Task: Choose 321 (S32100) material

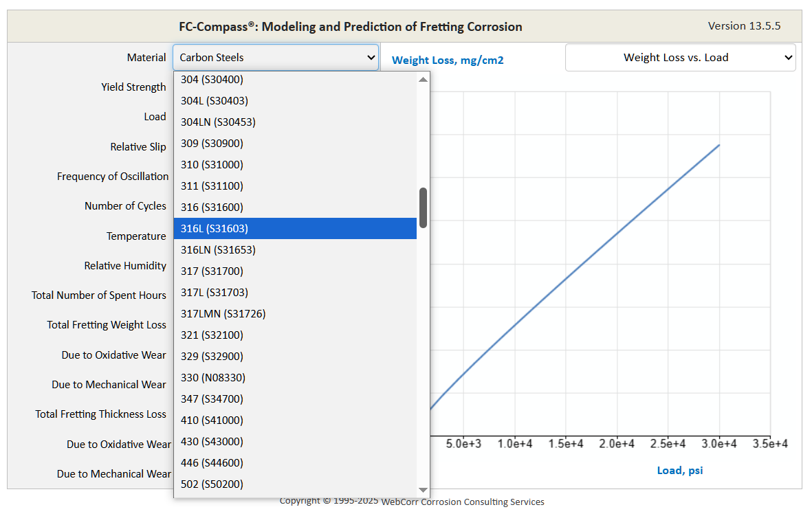Action: [295, 335]
